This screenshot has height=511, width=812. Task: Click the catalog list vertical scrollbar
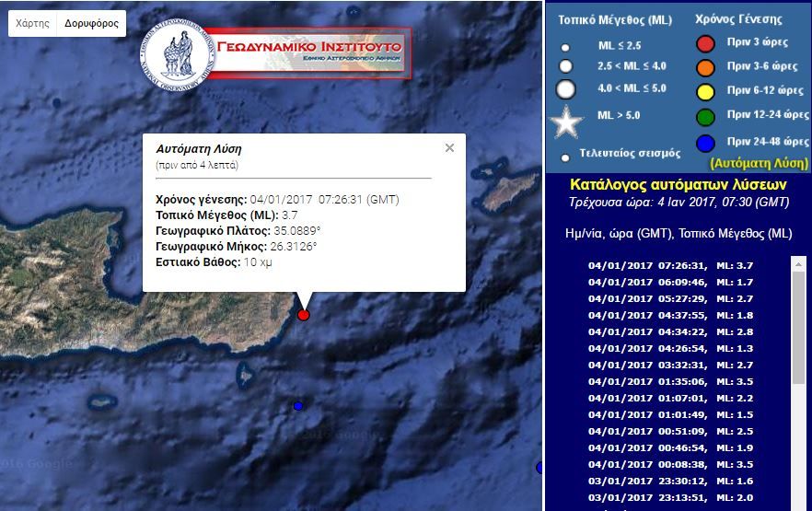tap(798, 322)
